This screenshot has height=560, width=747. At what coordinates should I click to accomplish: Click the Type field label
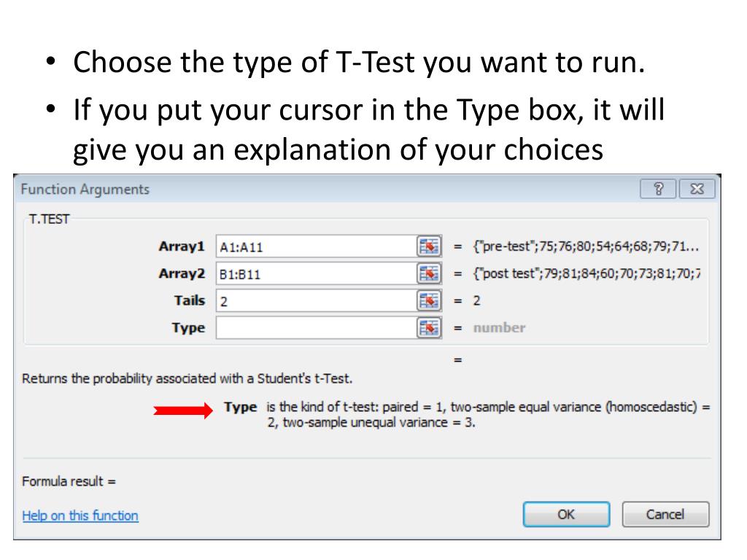(x=189, y=327)
